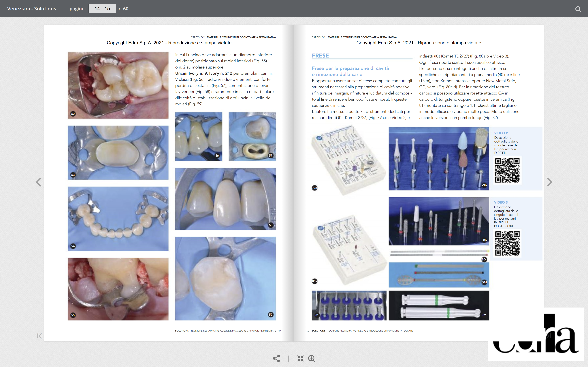Go to the next page with right arrow
588x367 pixels.
[549, 182]
